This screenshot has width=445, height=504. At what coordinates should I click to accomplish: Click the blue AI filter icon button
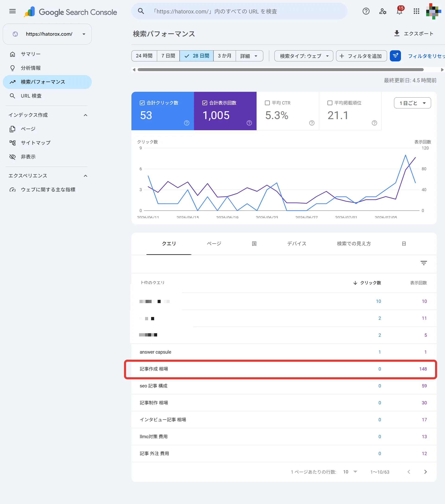coord(395,56)
